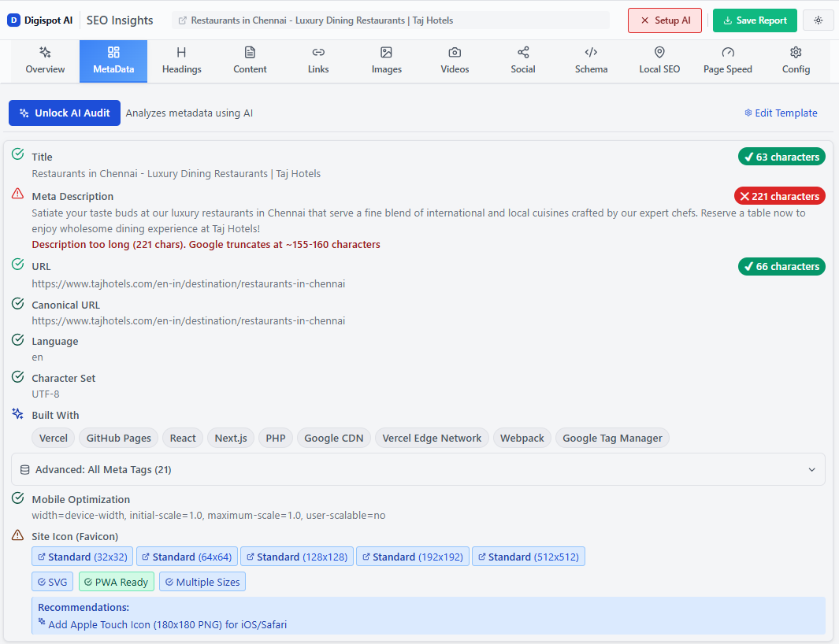Select the Page Speed gauge icon
This screenshot has width=839, height=644.
click(727, 54)
